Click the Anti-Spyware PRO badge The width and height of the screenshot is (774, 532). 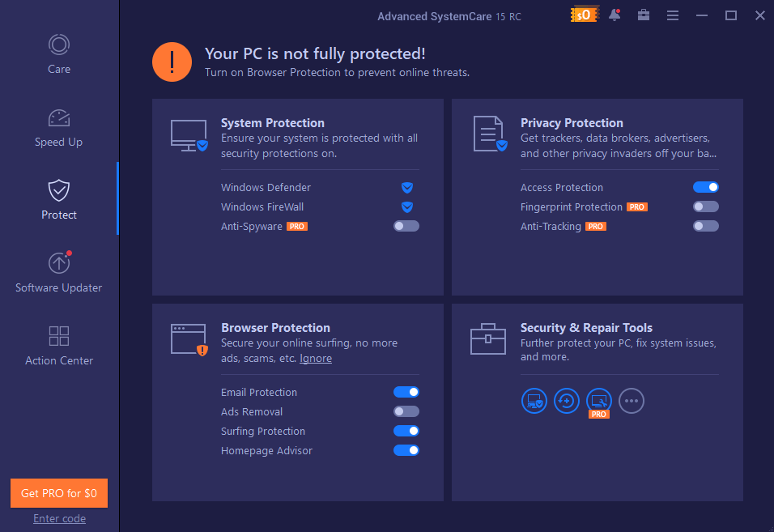click(x=297, y=227)
